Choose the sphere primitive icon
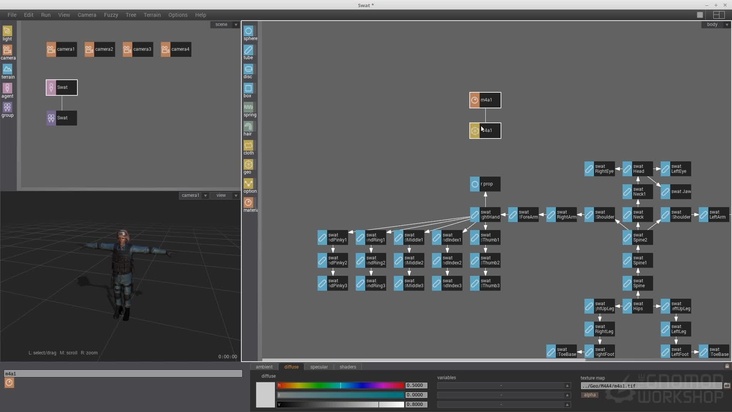 pos(249,31)
